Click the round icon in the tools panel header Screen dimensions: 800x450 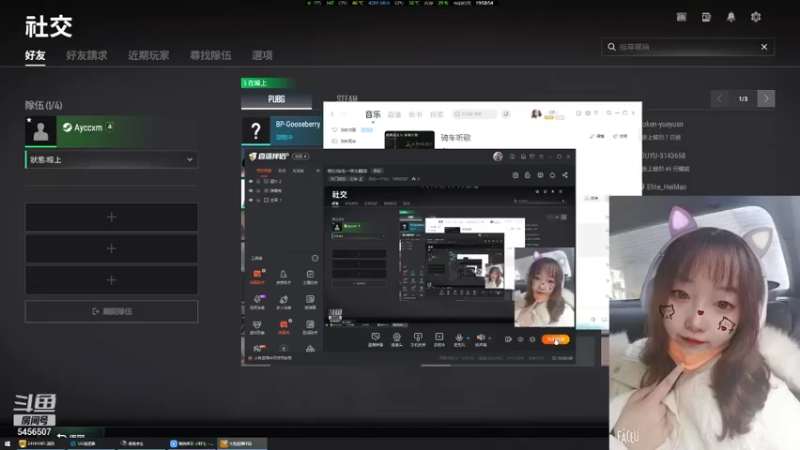(315, 258)
